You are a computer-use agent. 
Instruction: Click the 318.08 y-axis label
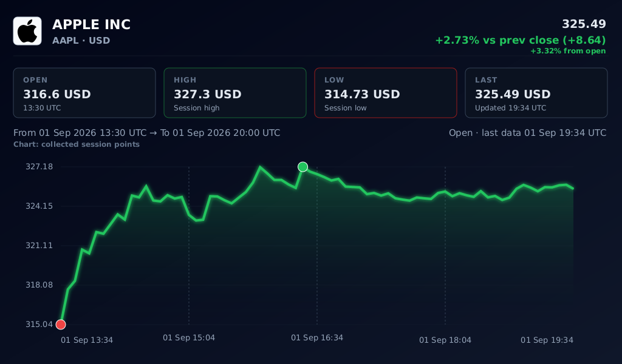[39, 285]
